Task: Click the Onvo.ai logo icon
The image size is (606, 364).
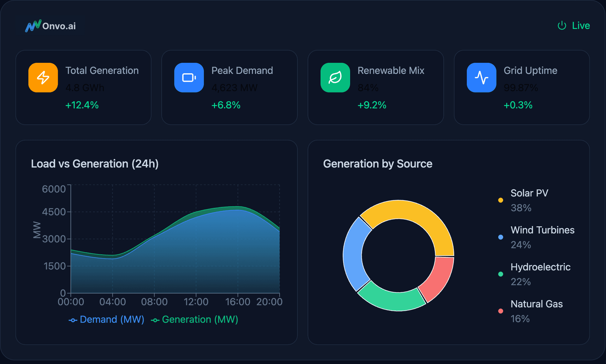Action: tap(33, 26)
